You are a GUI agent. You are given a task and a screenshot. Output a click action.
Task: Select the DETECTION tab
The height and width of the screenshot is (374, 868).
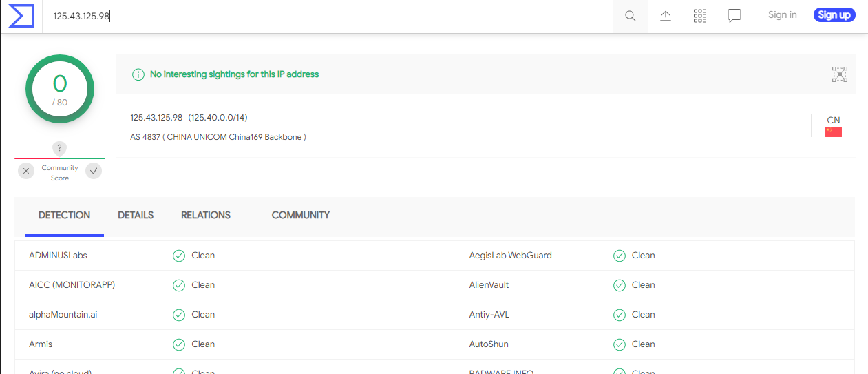pyautogui.click(x=64, y=215)
